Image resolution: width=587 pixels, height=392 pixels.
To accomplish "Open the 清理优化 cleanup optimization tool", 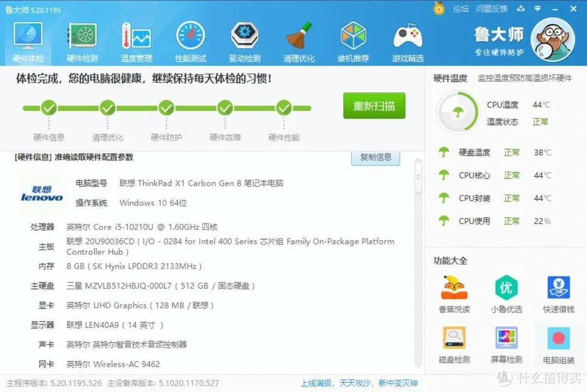I will 298,38.
